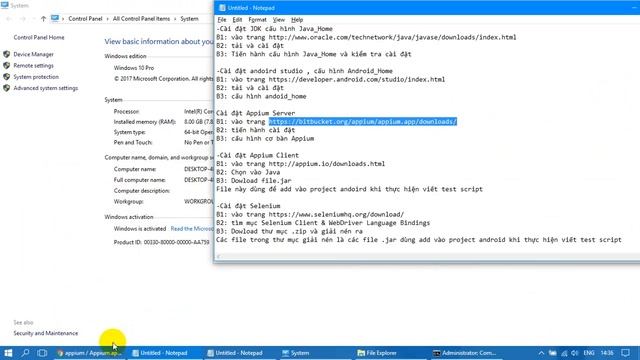This screenshot has height=360, width=640.
Task: Click Windows 10 Pro edition text
Action: tap(134, 68)
